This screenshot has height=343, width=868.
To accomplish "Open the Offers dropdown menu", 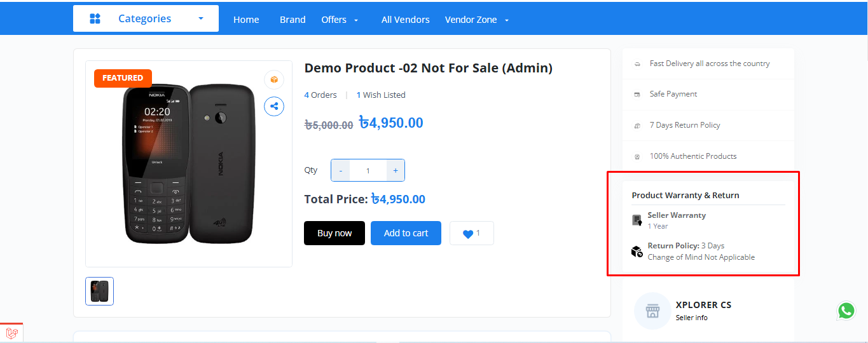I will pos(340,20).
